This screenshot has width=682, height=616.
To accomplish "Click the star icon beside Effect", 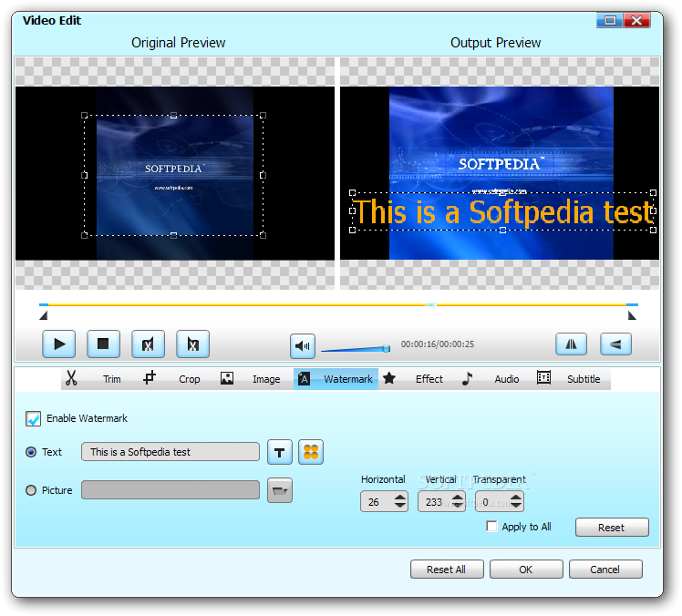I will (x=389, y=378).
